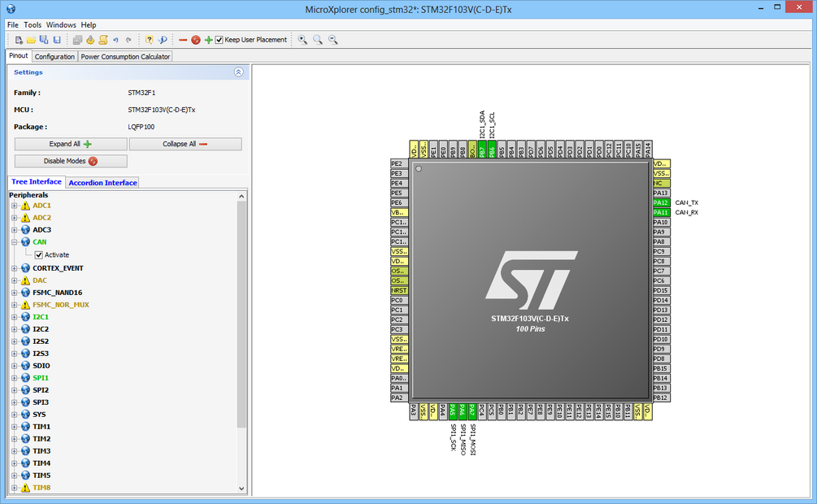
Task: Switch to Accordion Interface tab
Action: click(102, 182)
